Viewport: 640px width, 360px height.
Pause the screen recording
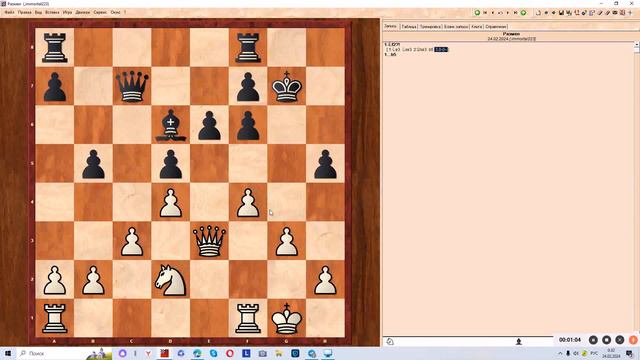[x=593, y=340]
